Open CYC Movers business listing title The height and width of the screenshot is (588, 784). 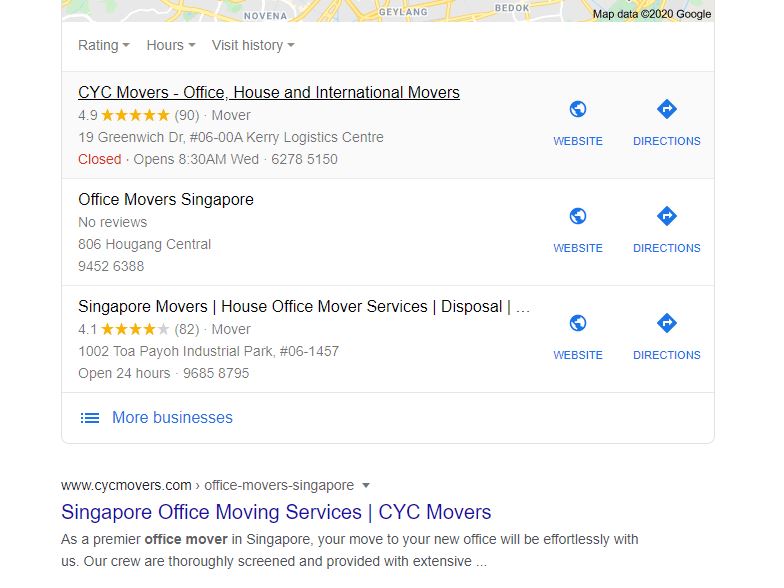(269, 92)
